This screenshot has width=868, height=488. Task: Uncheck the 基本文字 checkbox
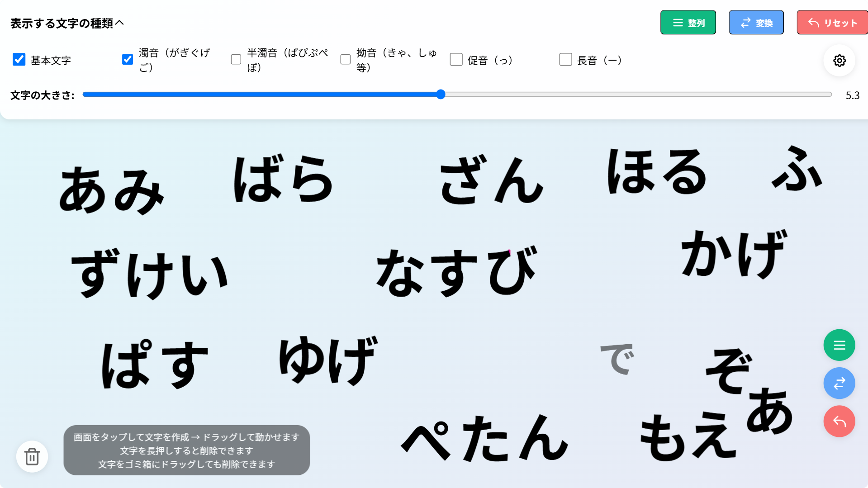pos(19,59)
